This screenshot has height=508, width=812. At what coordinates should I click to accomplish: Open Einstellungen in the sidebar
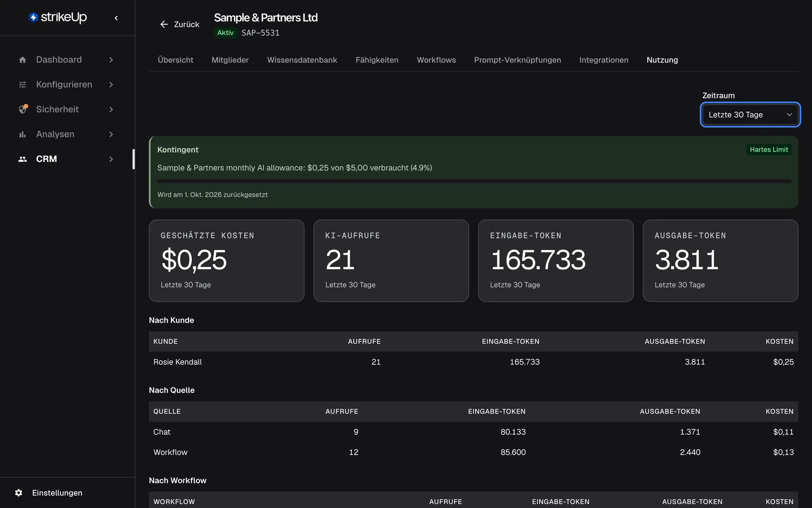coord(57,493)
